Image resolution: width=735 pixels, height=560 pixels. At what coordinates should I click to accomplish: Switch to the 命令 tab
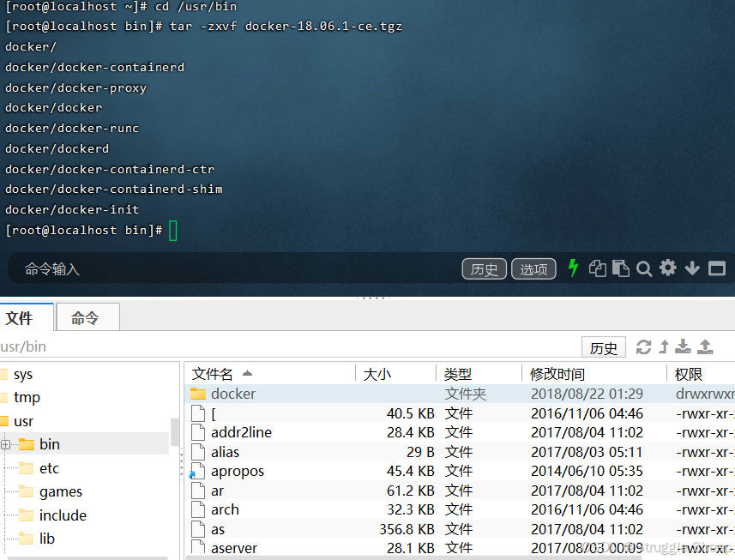tap(87, 317)
